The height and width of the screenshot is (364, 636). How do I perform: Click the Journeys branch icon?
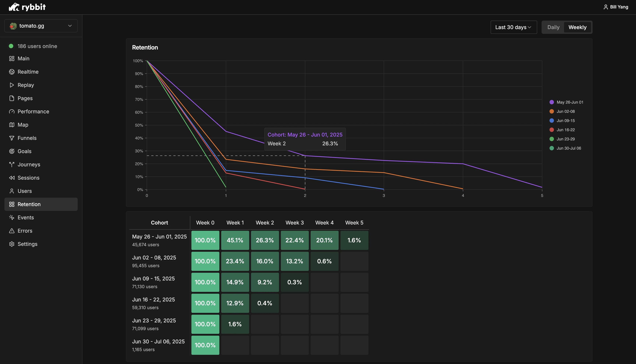[x=11, y=165]
